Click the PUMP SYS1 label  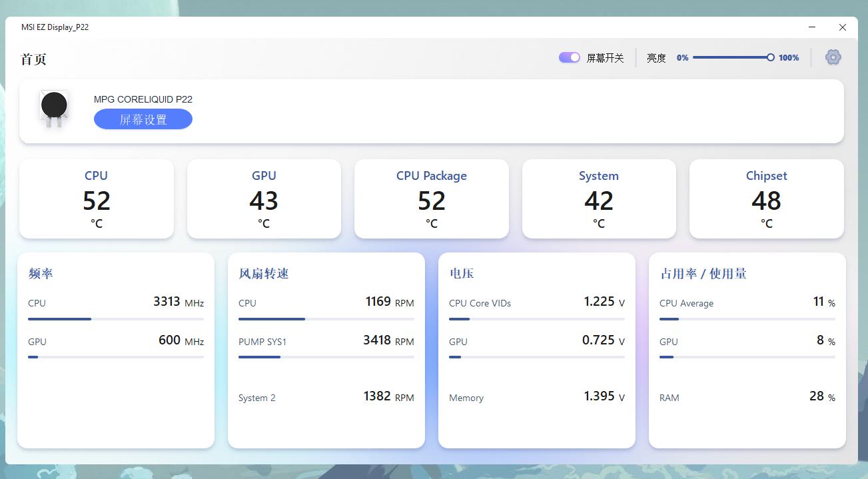pos(262,342)
